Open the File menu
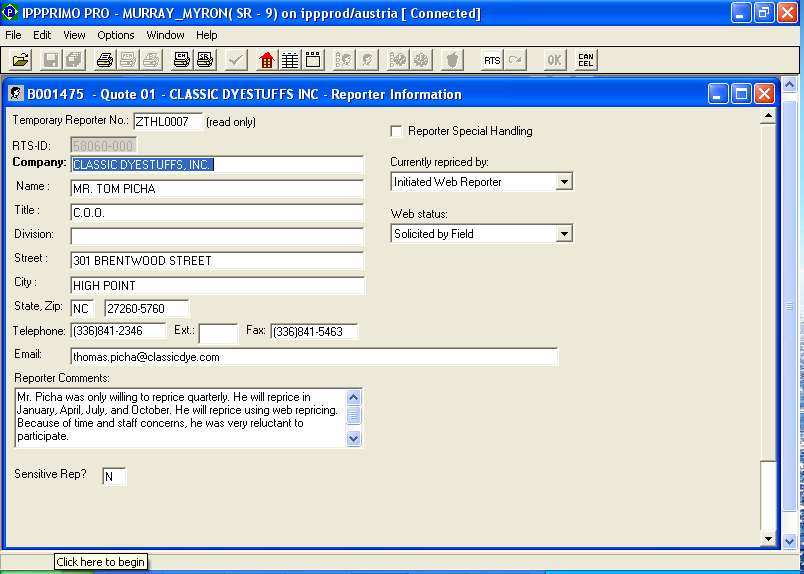The width and height of the screenshot is (804, 574). [13, 35]
